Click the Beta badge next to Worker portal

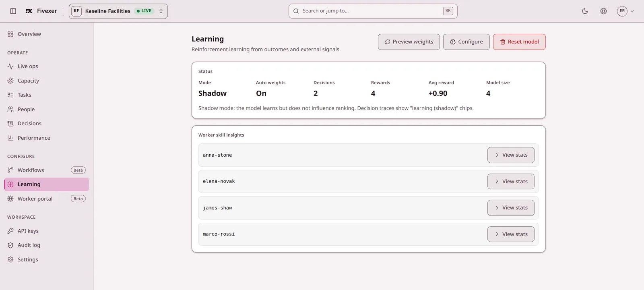(x=78, y=199)
